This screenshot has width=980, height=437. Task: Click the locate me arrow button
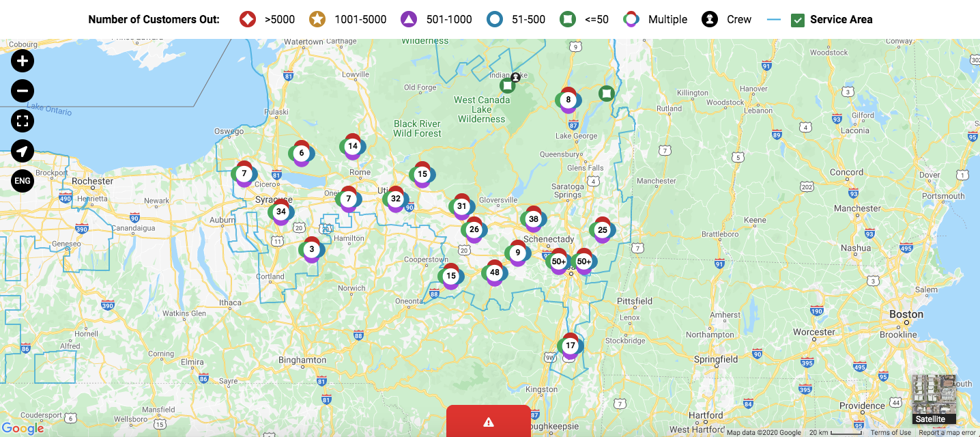click(x=23, y=151)
